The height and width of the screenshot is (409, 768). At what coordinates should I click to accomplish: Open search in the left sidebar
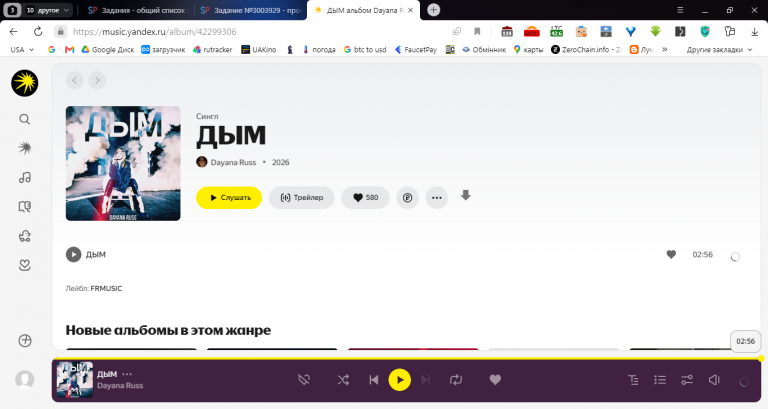[24, 119]
